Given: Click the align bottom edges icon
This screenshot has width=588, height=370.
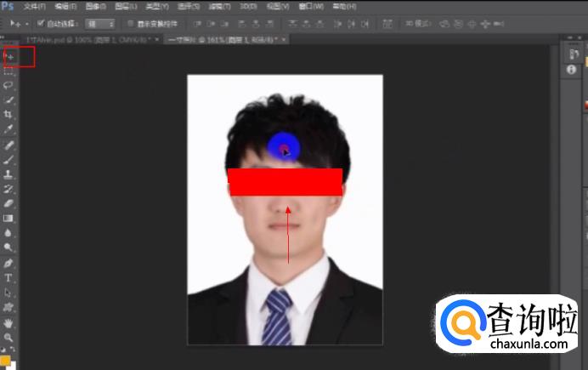Looking at the screenshot, I should coord(225,24).
